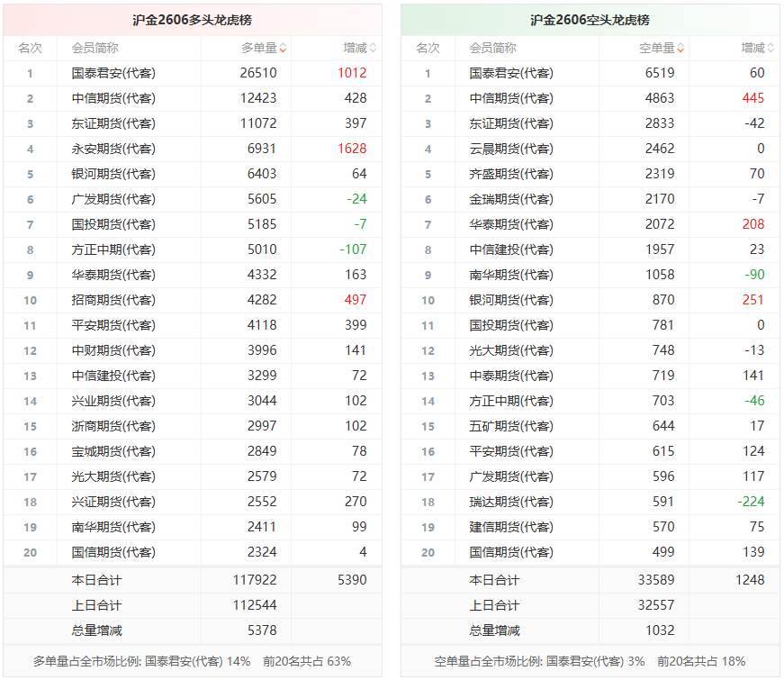Click long position value 12423
784x680 pixels.
[258, 98]
